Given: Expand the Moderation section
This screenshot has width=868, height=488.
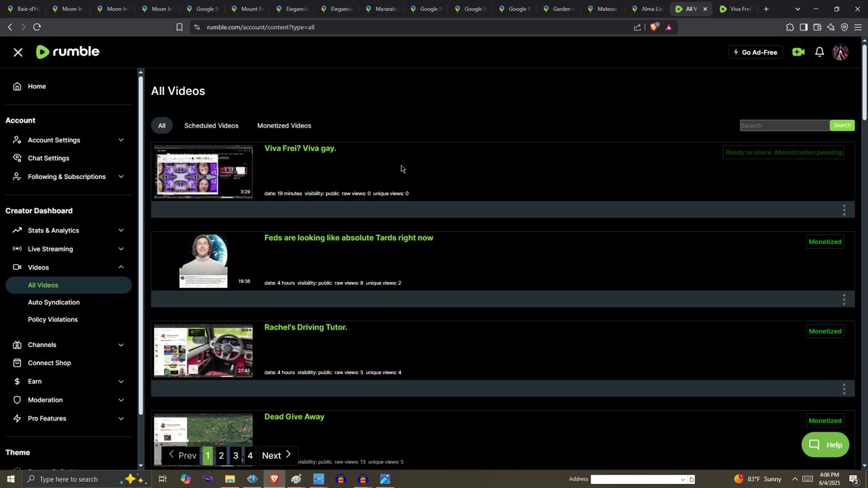Looking at the screenshot, I should tap(121, 400).
